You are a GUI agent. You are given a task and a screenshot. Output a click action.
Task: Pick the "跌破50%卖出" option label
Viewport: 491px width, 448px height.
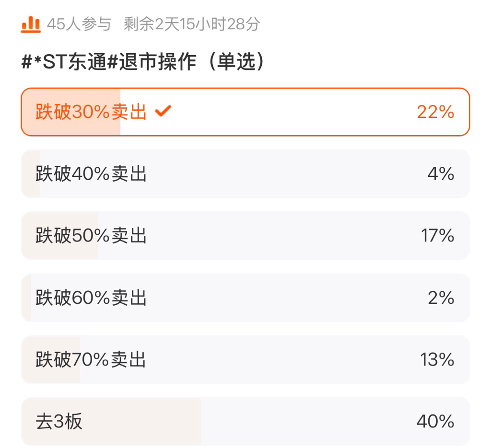click(91, 236)
